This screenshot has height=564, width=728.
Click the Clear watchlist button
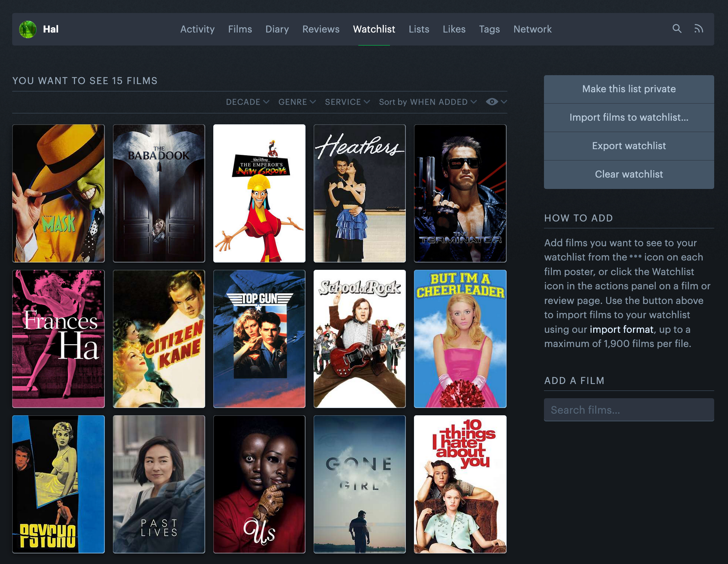pyautogui.click(x=628, y=174)
